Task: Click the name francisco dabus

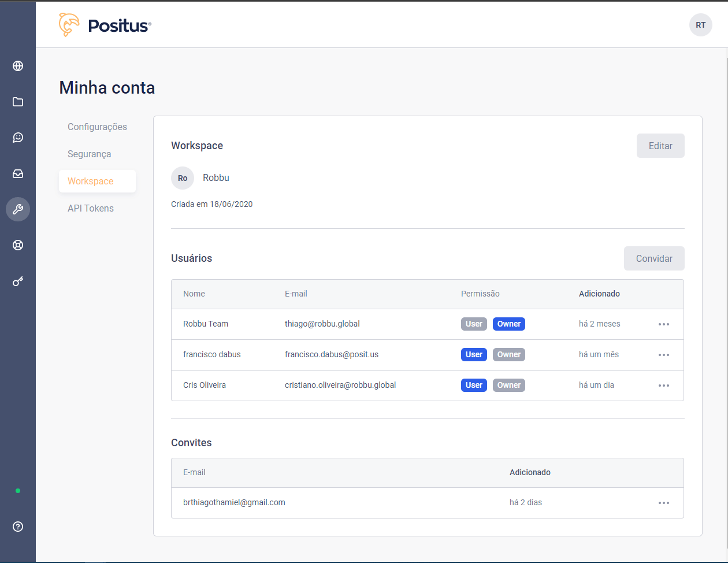Action: (x=212, y=354)
